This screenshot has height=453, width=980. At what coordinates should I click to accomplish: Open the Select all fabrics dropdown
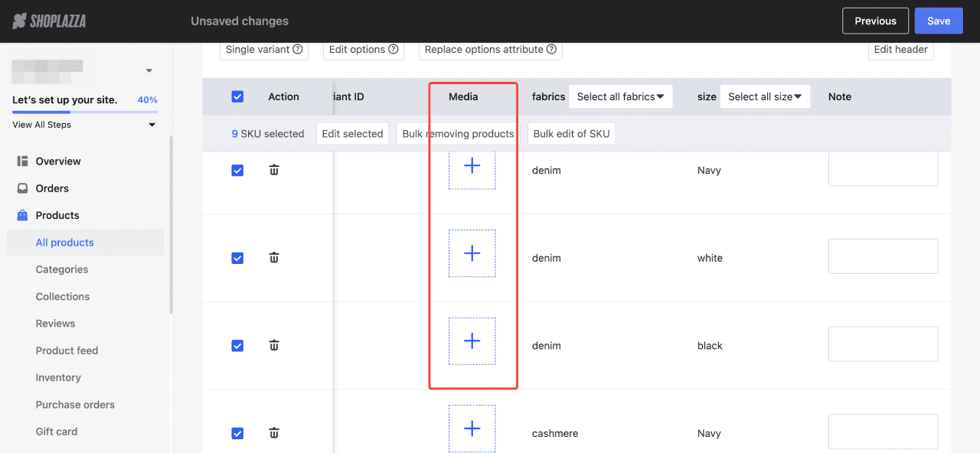621,96
